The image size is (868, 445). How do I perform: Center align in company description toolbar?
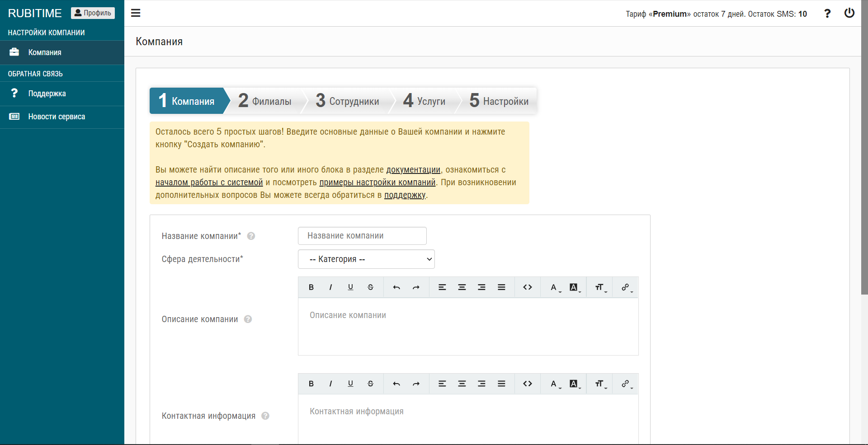tap(462, 287)
